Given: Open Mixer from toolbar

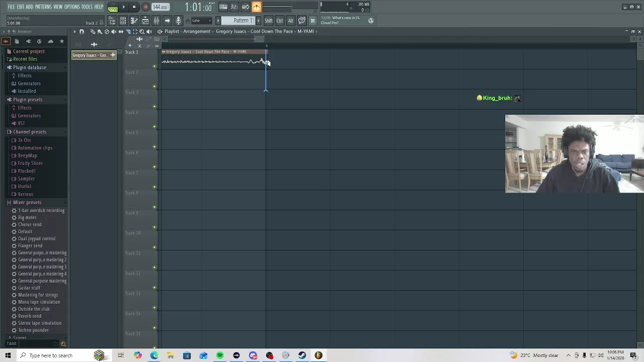Looking at the screenshot, I should [156, 21].
